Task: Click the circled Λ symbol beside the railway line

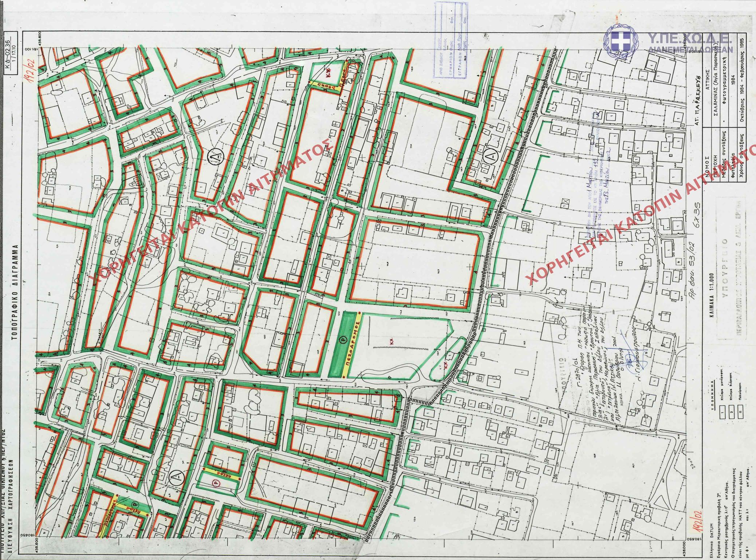Action: coord(491,157)
